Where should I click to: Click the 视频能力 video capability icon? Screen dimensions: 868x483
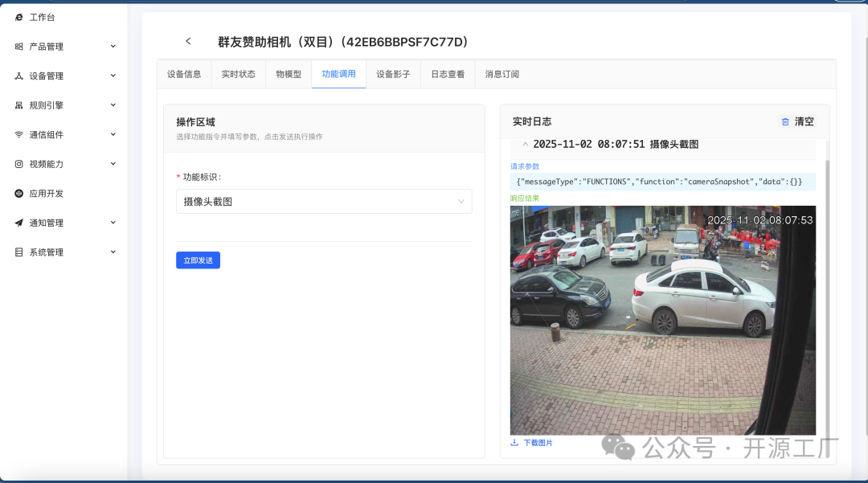(x=18, y=163)
